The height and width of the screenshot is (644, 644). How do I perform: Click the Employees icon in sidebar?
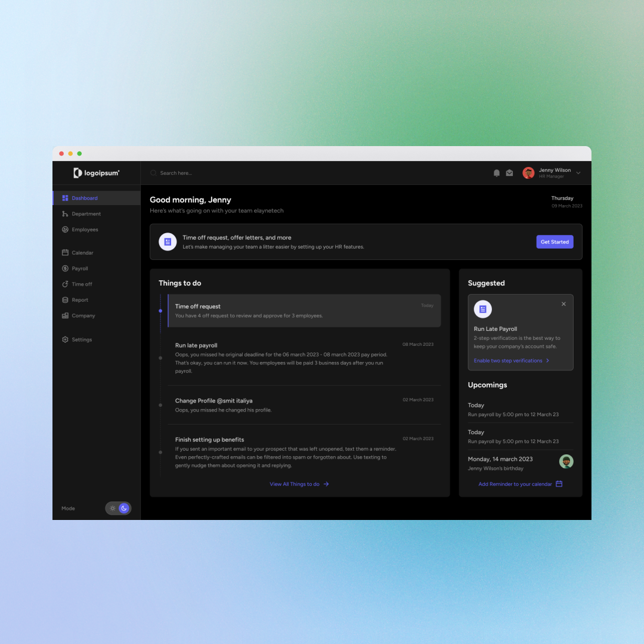[x=66, y=229]
